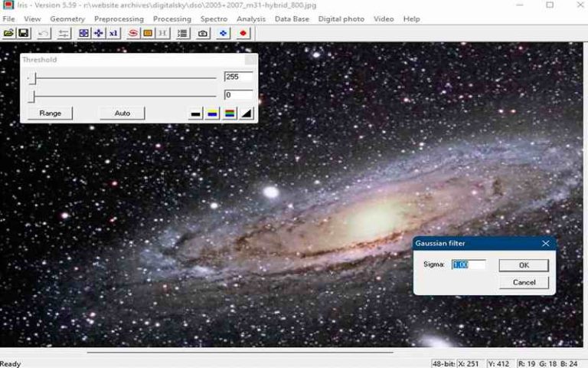The width and height of the screenshot is (588, 368).
Task: Click 'X: 251' in the status bar
Action: (468, 363)
